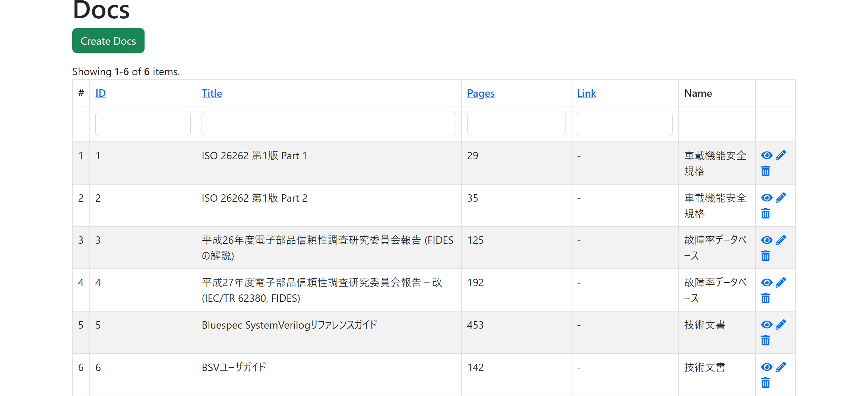Edit the document with 125 pages
The height and width of the screenshot is (396, 868).
(781, 240)
